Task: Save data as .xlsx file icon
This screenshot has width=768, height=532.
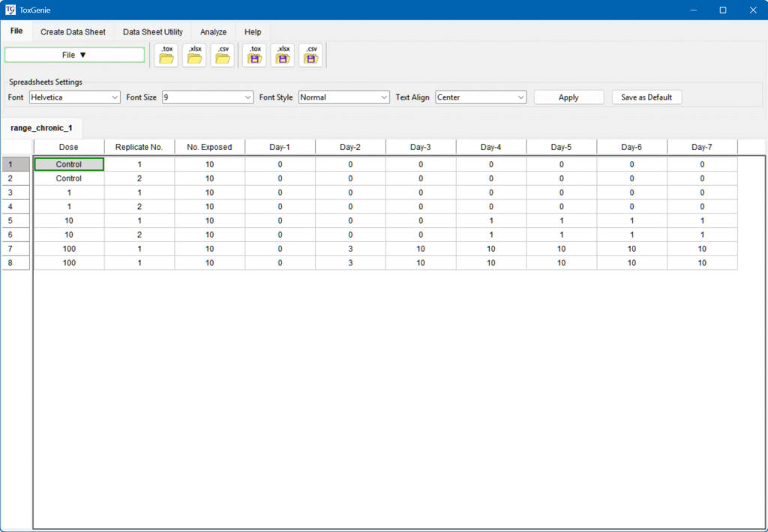Action: 283,55
